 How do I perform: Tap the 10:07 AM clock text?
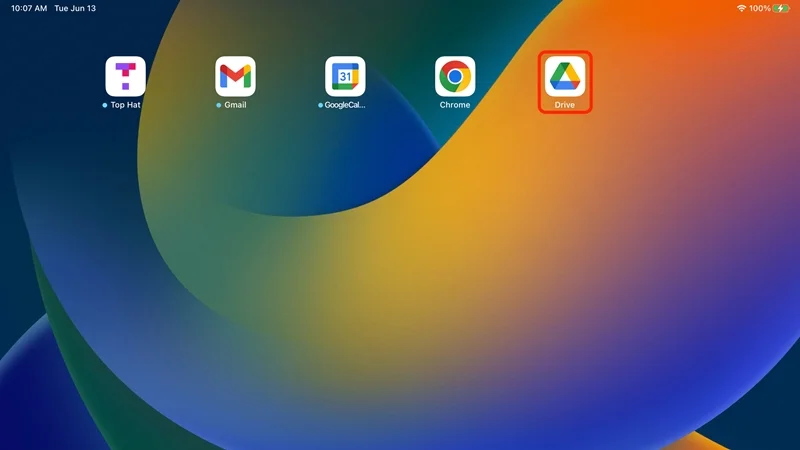(x=29, y=8)
